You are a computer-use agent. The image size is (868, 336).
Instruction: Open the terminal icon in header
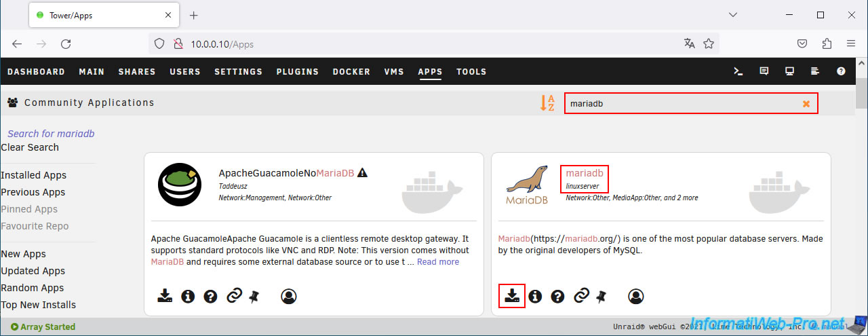(738, 71)
